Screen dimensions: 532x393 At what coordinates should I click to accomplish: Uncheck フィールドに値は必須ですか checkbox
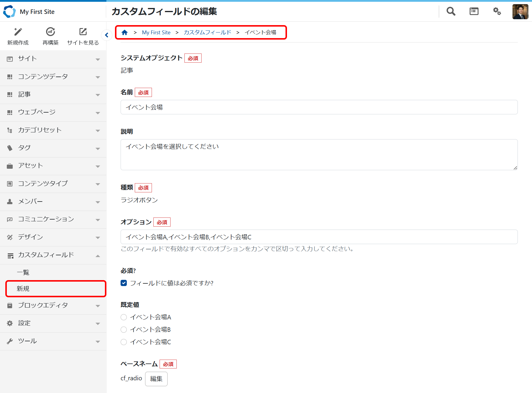pyautogui.click(x=124, y=283)
